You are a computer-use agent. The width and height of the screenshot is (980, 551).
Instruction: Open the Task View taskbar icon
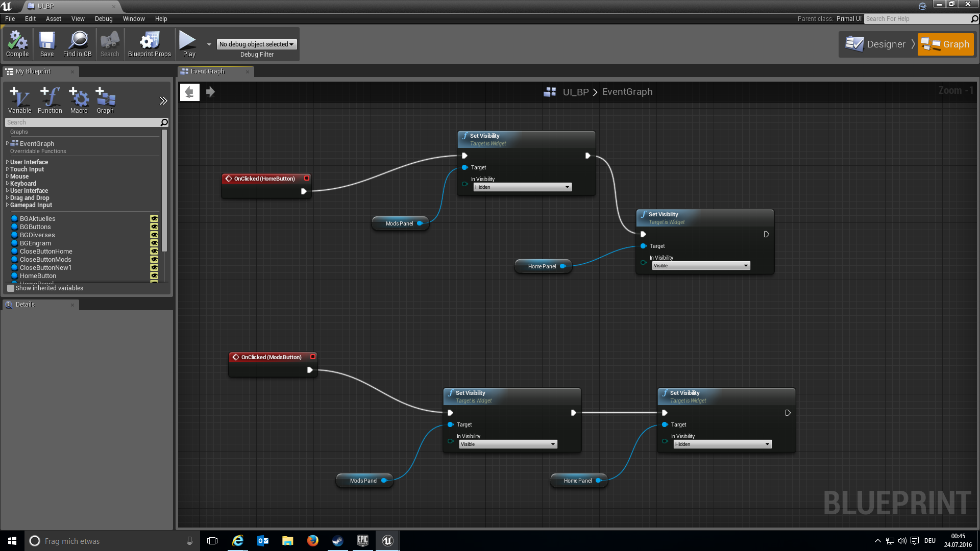[212, 541]
